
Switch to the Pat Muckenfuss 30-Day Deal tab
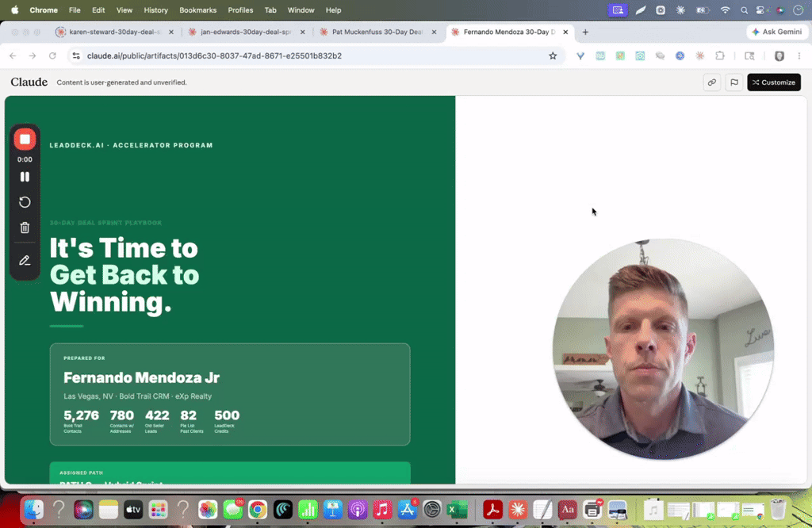pos(377,32)
